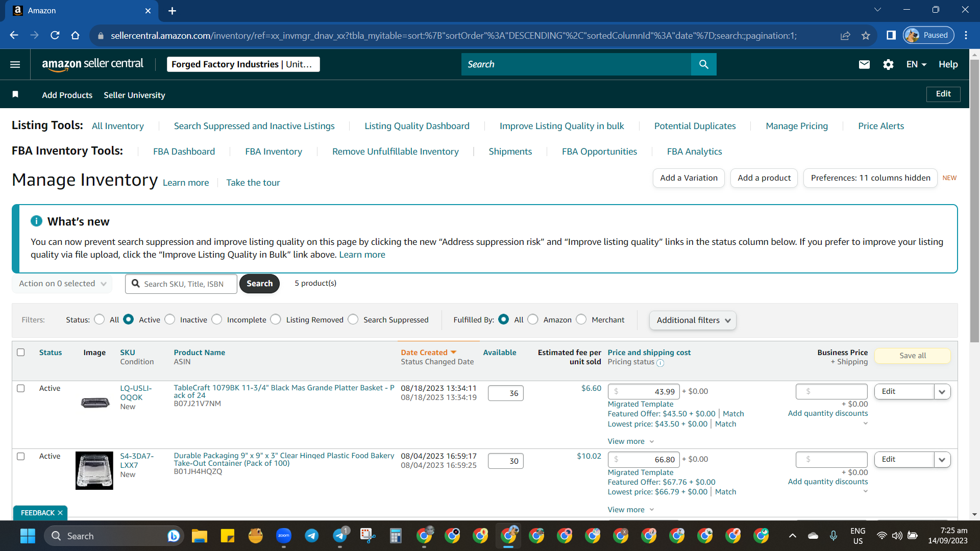Select the Search Suppressed status filter

[353, 319]
